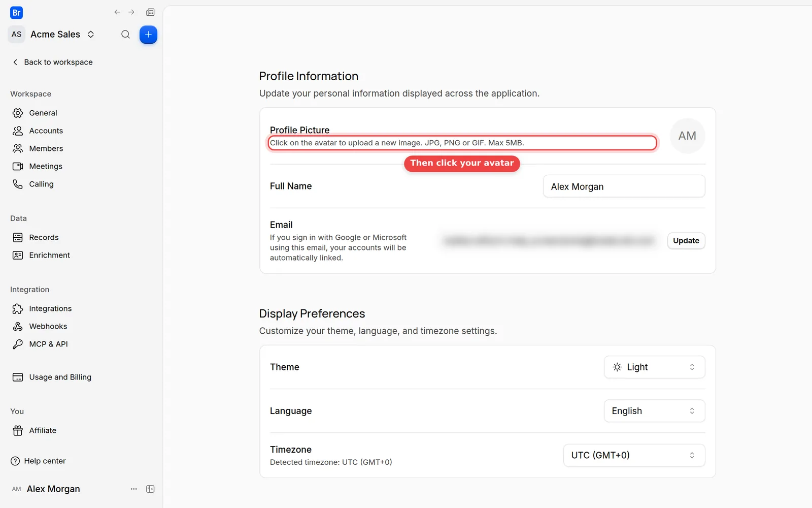Open the Language dropdown showing English
This screenshot has width=812, height=508.
click(654, 411)
